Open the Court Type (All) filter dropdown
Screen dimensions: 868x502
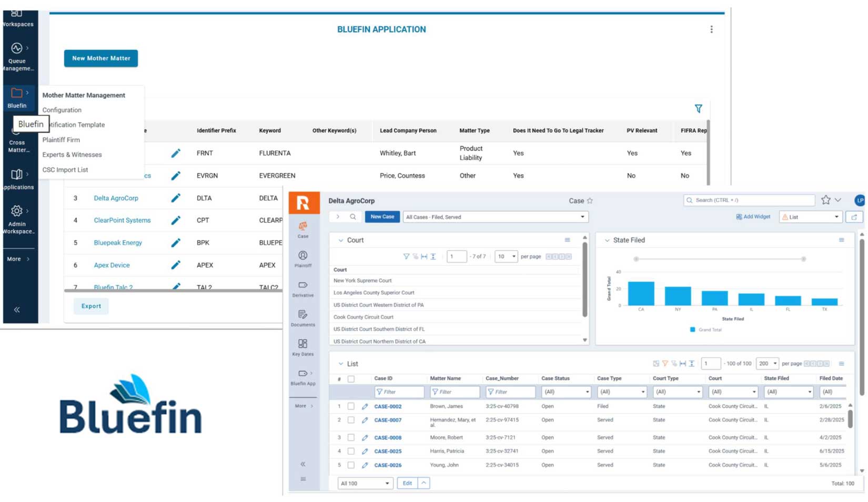pos(677,392)
